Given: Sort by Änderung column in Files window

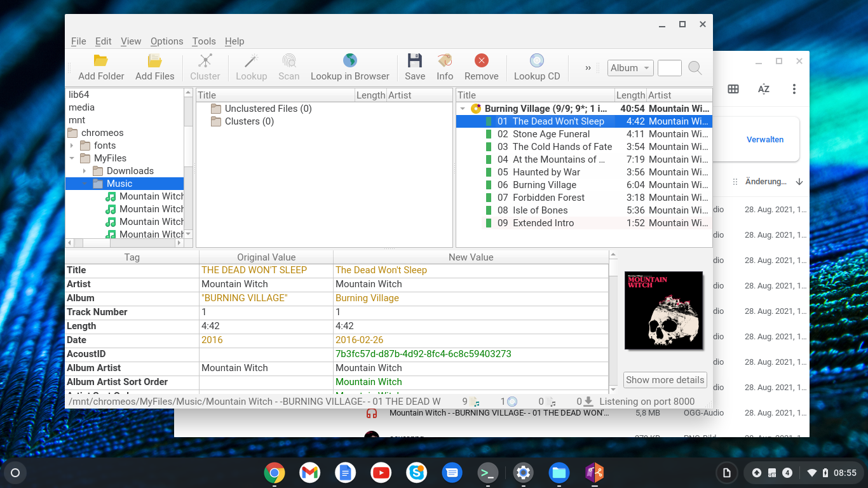Looking at the screenshot, I should tap(766, 182).
